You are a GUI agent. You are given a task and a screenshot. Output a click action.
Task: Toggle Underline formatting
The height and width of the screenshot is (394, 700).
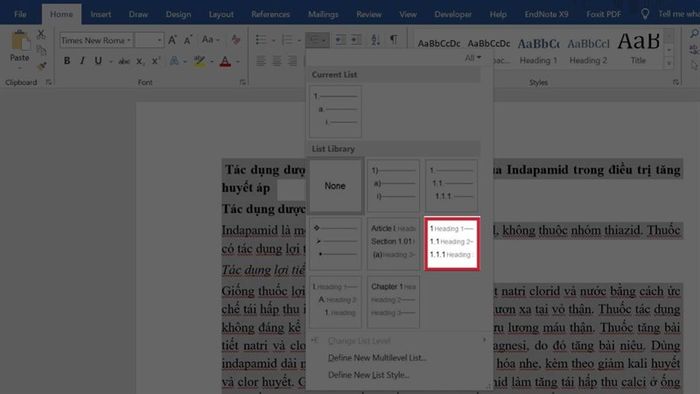tap(98, 61)
